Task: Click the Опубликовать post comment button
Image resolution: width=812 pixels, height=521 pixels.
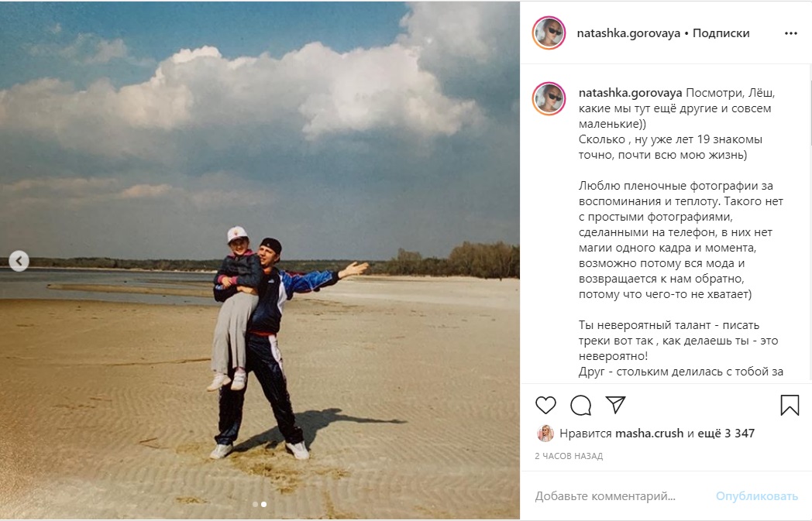Action: pos(756,496)
